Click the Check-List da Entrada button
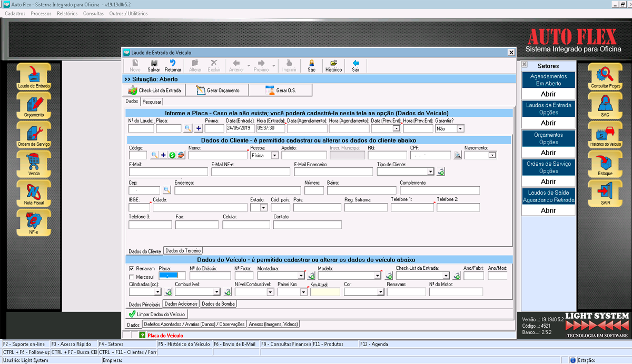 tap(154, 90)
